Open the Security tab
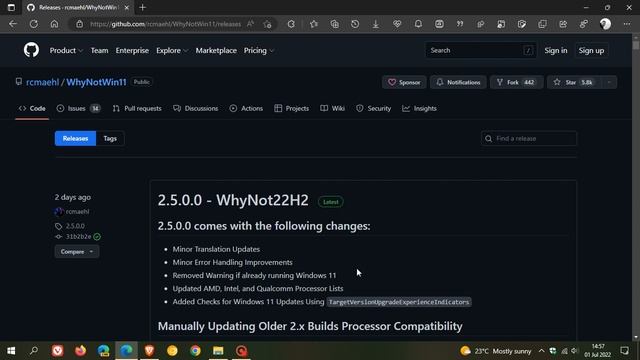The height and width of the screenshot is (360, 640). coord(373,108)
